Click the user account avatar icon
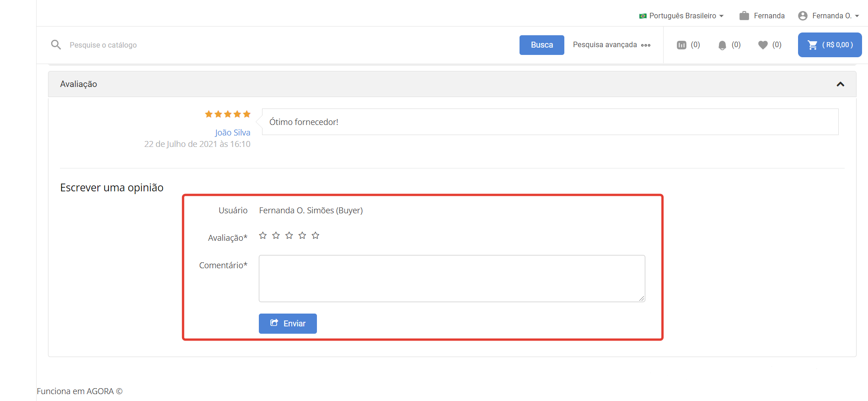 (x=803, y=16)
